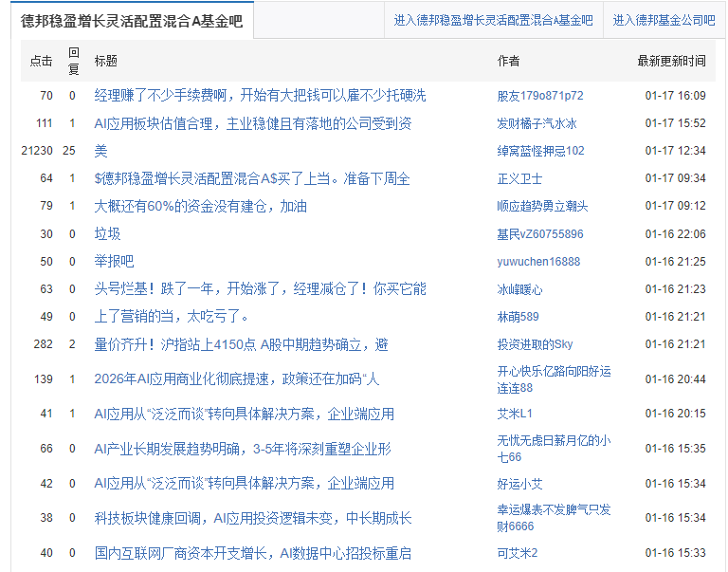Open post $德邦稳盈增长灵活配置混合A$买了上当
This screenshot has width=728, height=572.
click(252, 178)
